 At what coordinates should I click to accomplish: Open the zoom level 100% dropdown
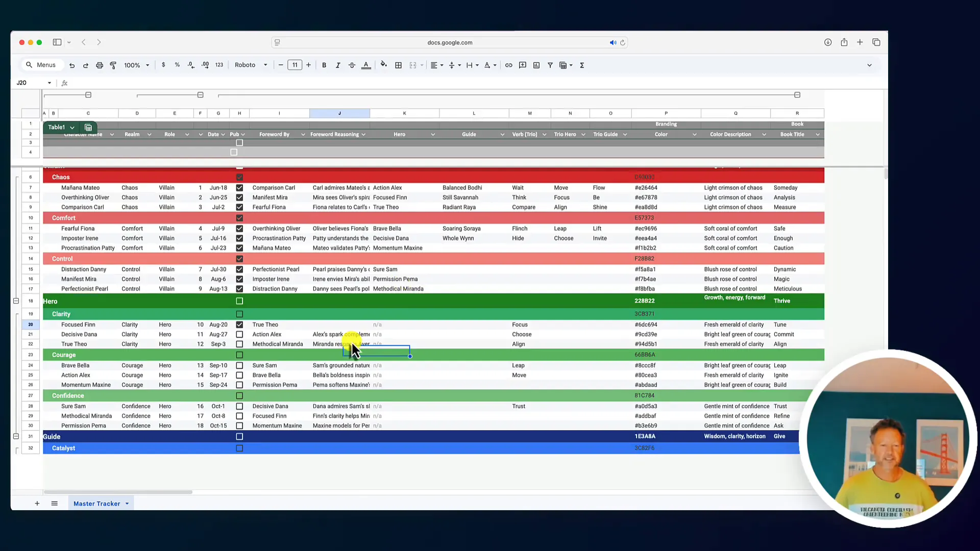pyautogui.click(x=136, y=65)
